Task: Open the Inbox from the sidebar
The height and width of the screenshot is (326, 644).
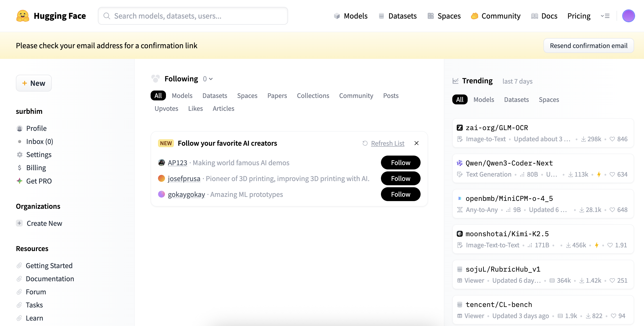Action: tap(39, 141)
